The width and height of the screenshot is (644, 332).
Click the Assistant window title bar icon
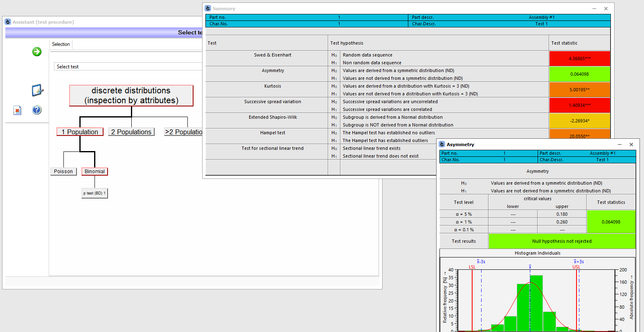coord(8,22)
